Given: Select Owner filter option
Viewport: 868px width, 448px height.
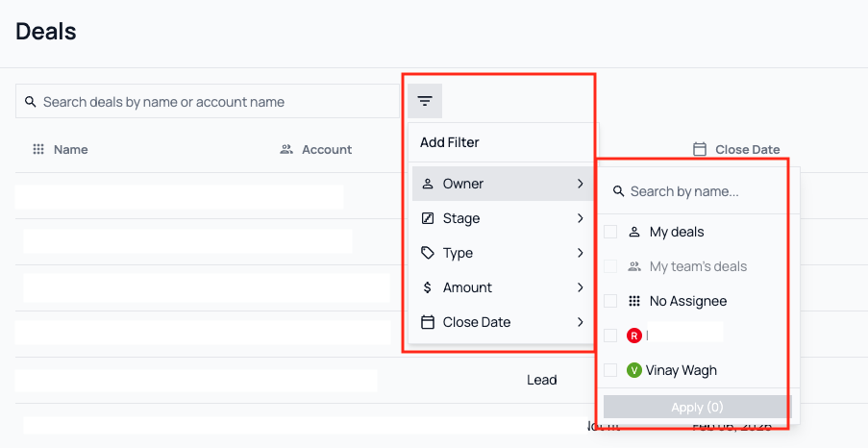Looking at the screenshot, I should click(503, 184).
